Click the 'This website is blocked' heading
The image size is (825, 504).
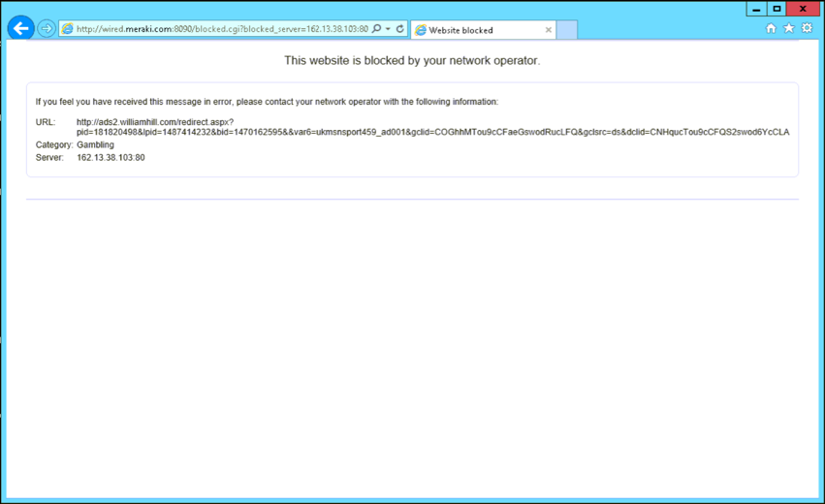[412, 60]
